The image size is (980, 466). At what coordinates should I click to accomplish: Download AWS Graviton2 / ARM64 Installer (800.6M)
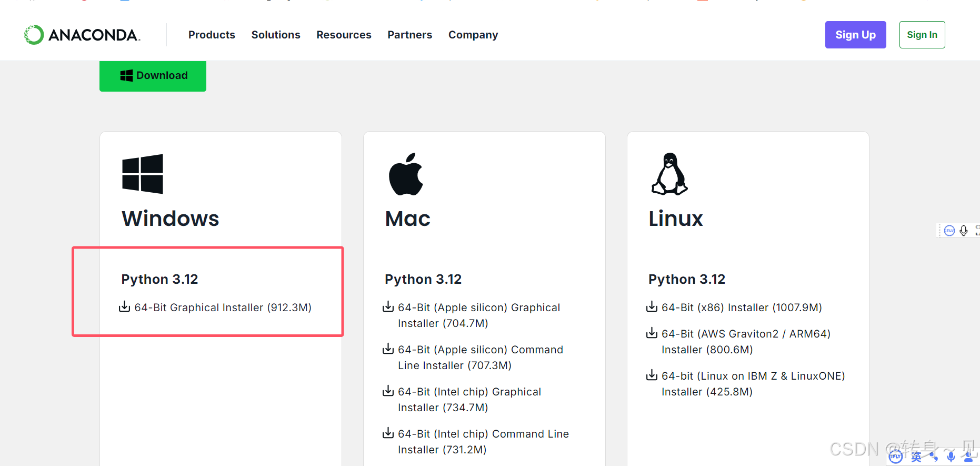pos(746,342)
